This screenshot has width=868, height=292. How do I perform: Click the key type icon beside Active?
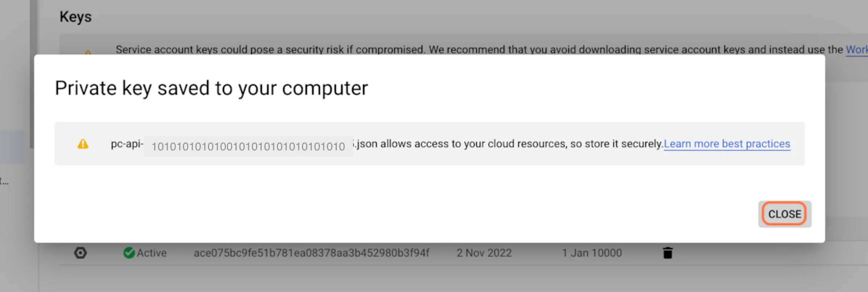80,253
